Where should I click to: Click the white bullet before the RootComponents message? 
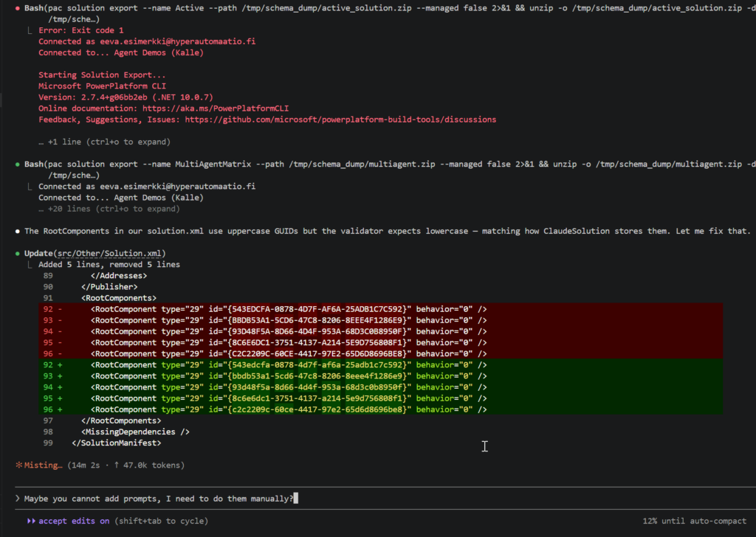[x=18, y=231]
